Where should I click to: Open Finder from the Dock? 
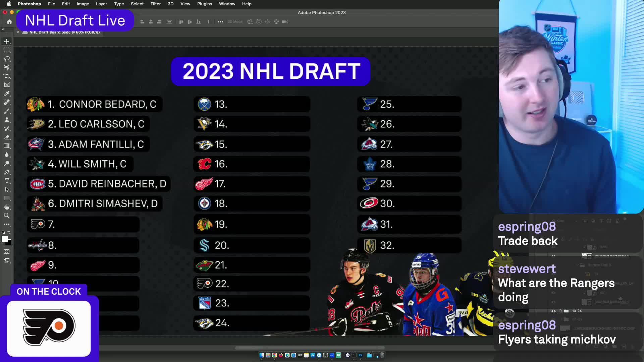point(262,355)
